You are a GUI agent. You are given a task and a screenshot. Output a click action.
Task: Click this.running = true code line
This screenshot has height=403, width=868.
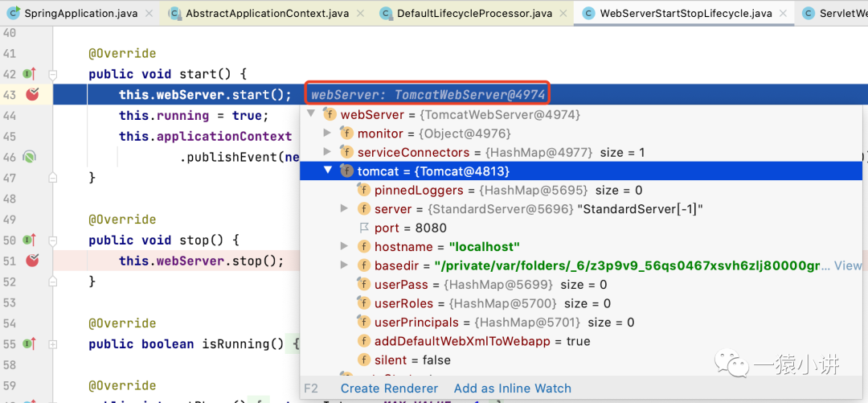coord(193,115)
